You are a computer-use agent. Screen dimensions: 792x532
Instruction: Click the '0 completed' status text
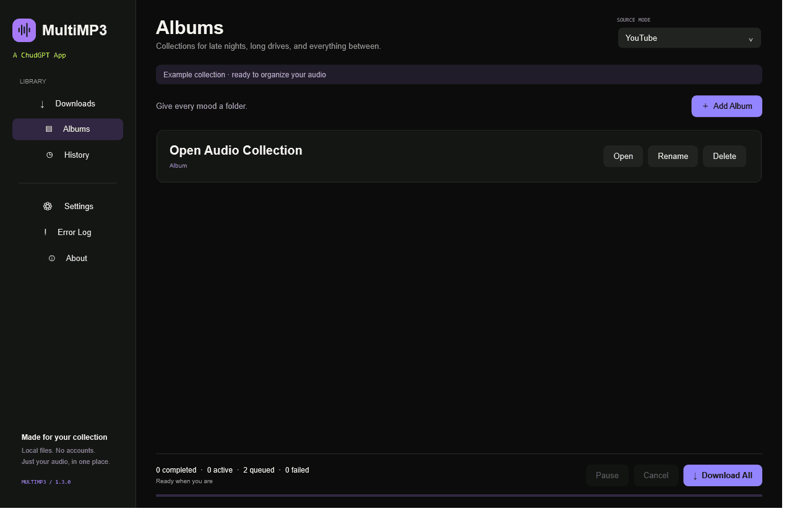click(x=176, y=470)
